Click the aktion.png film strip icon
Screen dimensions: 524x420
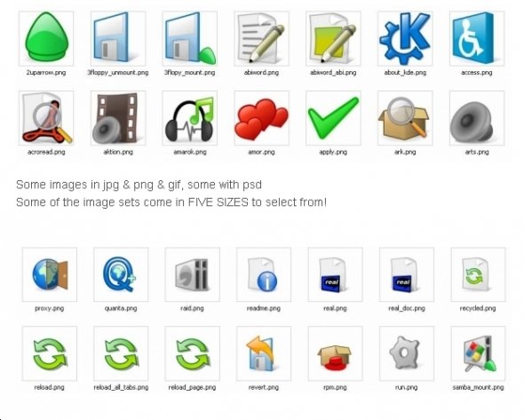pyautogui.click(x=118, y=118)
